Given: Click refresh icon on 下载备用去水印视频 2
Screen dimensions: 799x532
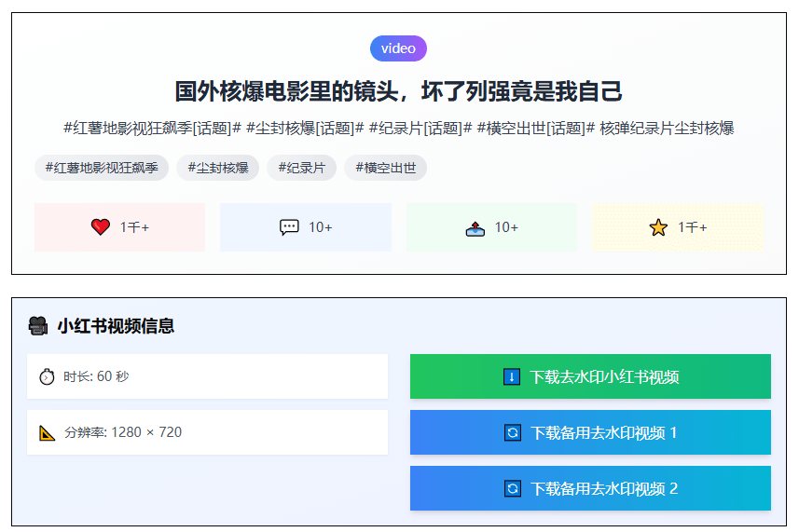Looking at the screenshot, I should [x=513, y=488].
